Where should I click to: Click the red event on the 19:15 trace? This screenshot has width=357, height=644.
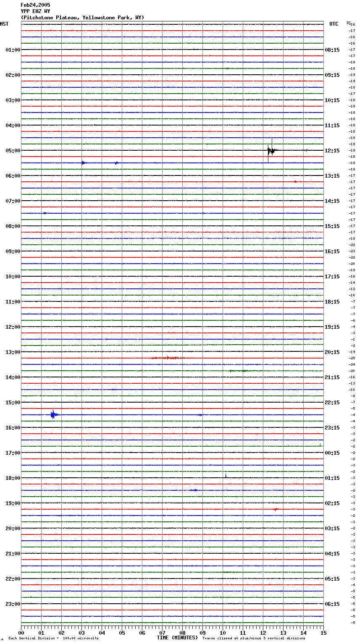[x=276, y=509]
